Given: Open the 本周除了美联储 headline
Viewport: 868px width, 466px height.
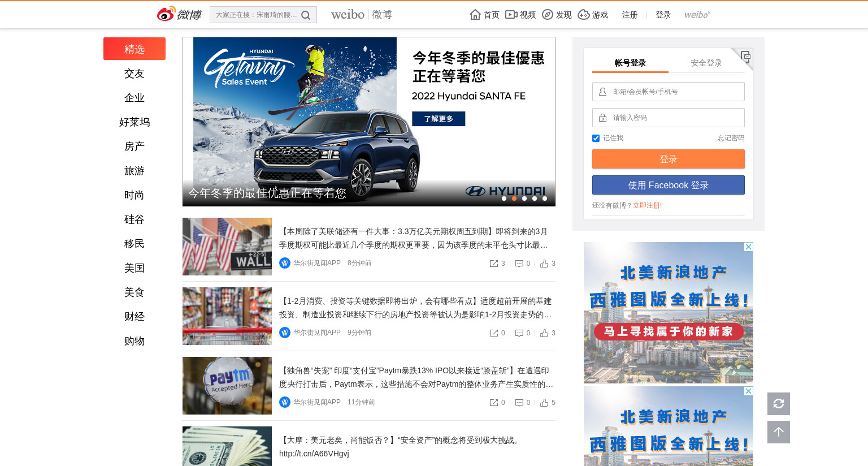Looking at the screenshot, I should [x=414, y=238].
